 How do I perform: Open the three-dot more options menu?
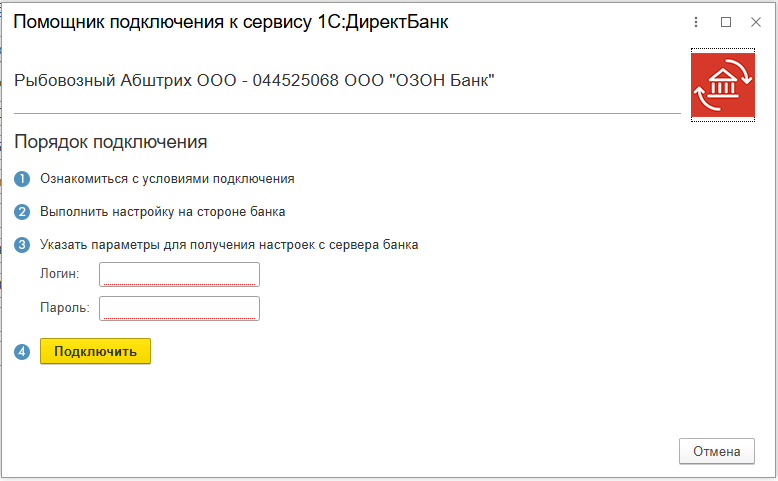(696, 22)
